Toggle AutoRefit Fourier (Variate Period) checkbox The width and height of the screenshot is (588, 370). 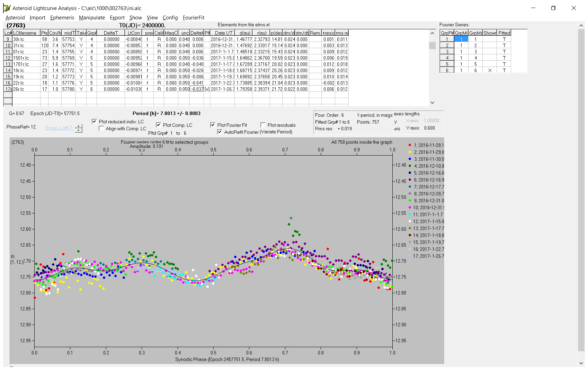point(220,132)
